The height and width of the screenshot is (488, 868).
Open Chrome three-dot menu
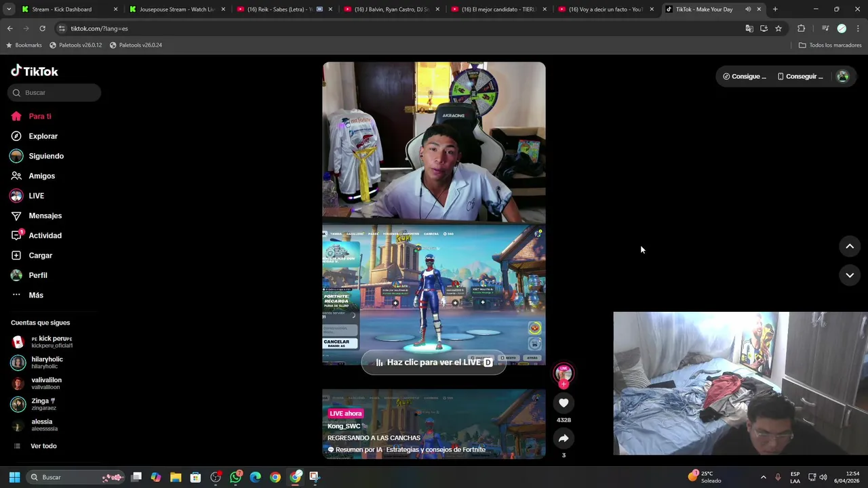tap(859, 28)
